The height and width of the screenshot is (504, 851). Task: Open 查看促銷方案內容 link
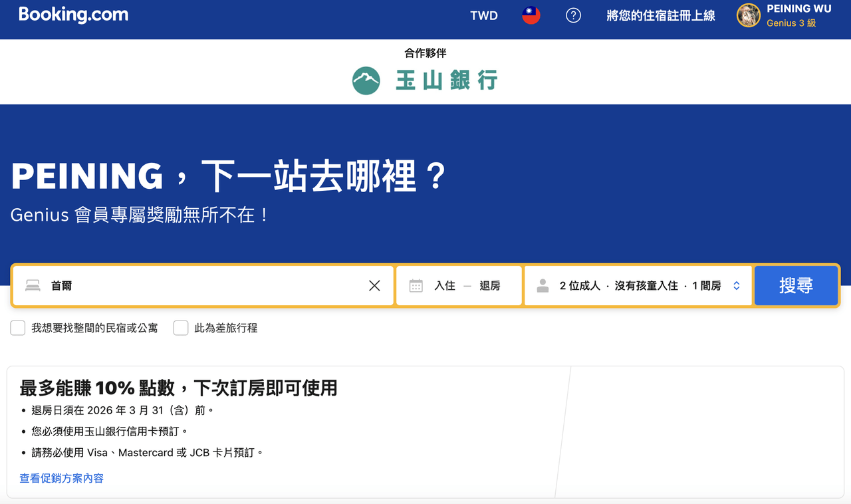pos(62,478)
